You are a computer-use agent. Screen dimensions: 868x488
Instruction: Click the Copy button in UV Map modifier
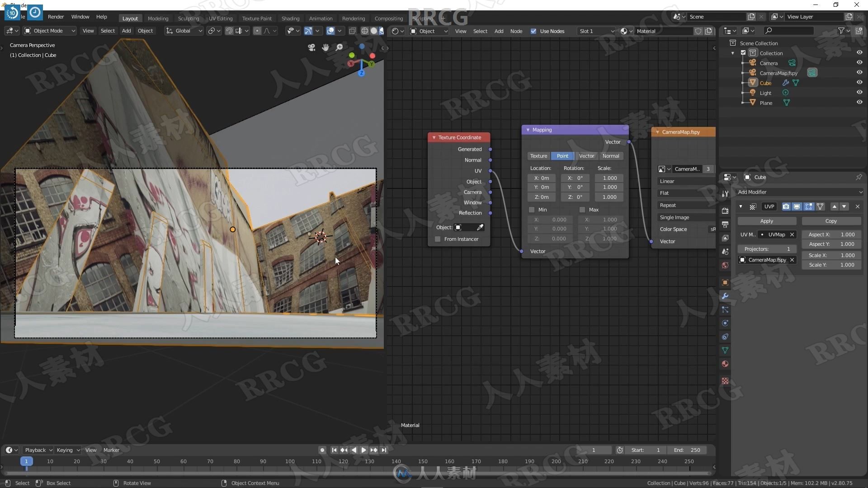831,221
